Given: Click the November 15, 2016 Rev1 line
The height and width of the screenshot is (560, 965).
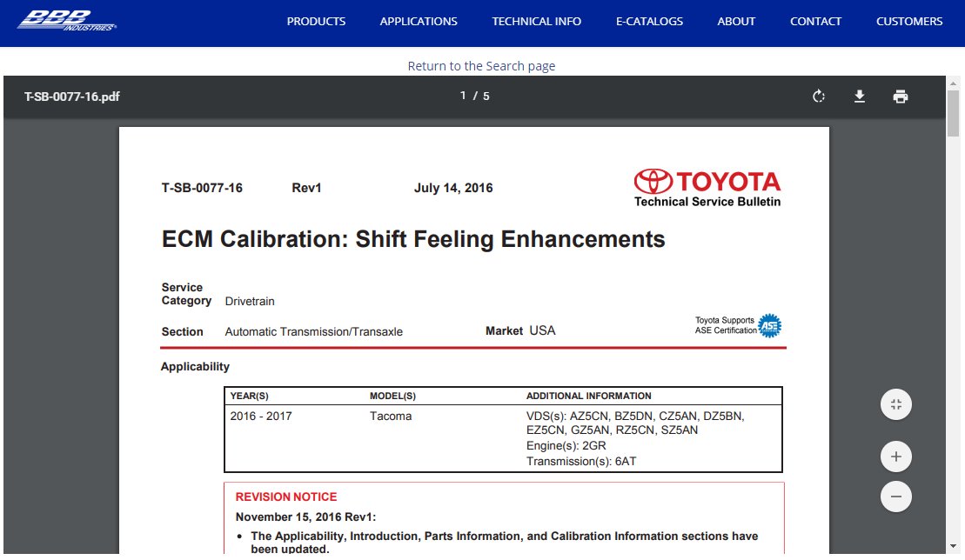Looking at the screenshot, I should 306,517.
